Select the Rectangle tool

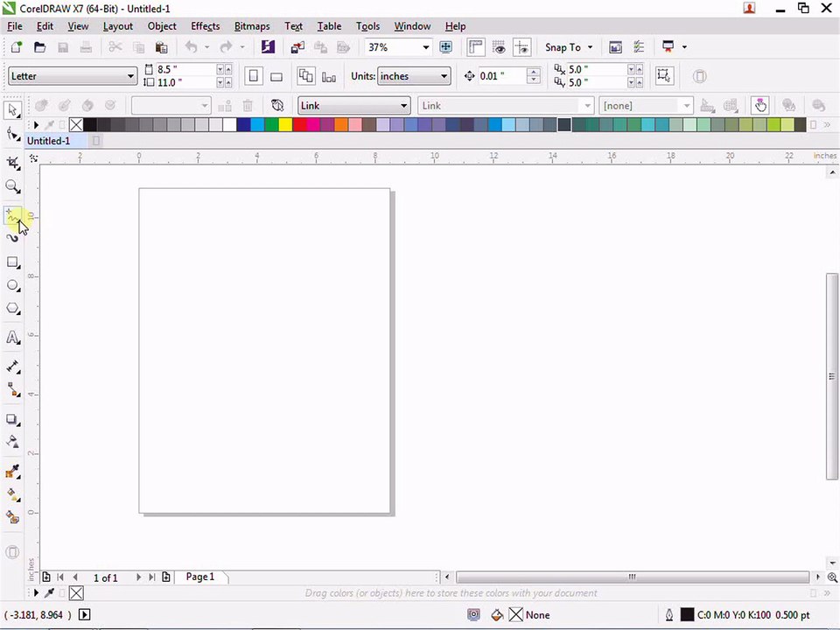pyautogui.click(x=13, y=262)
